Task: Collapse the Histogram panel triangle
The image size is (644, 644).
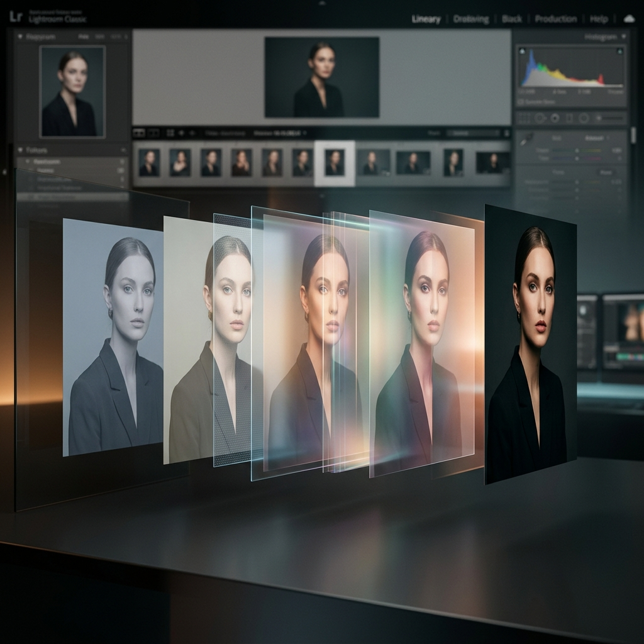Action: coord(624,36)
